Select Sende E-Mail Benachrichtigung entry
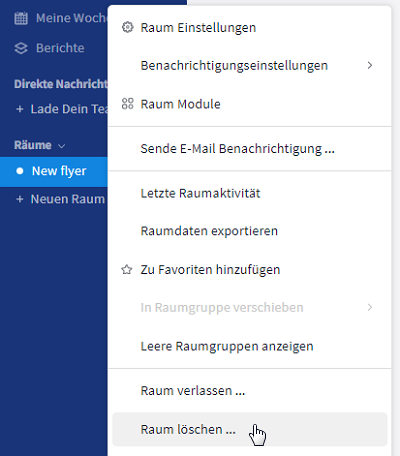The width and height of the screenshot is (400, 456). (x=250, y=149)
